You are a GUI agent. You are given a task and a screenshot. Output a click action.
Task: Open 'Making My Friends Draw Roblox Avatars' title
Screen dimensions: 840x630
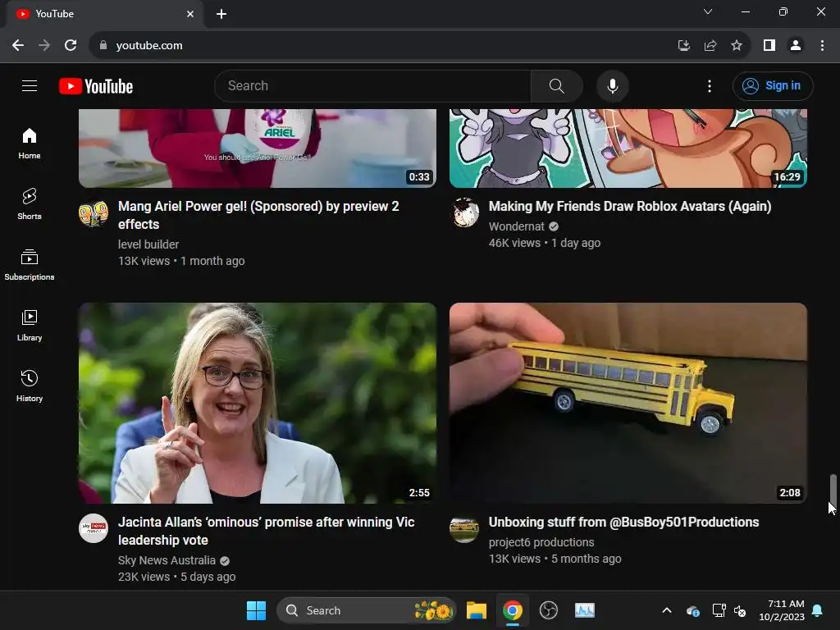coord(630,206)
